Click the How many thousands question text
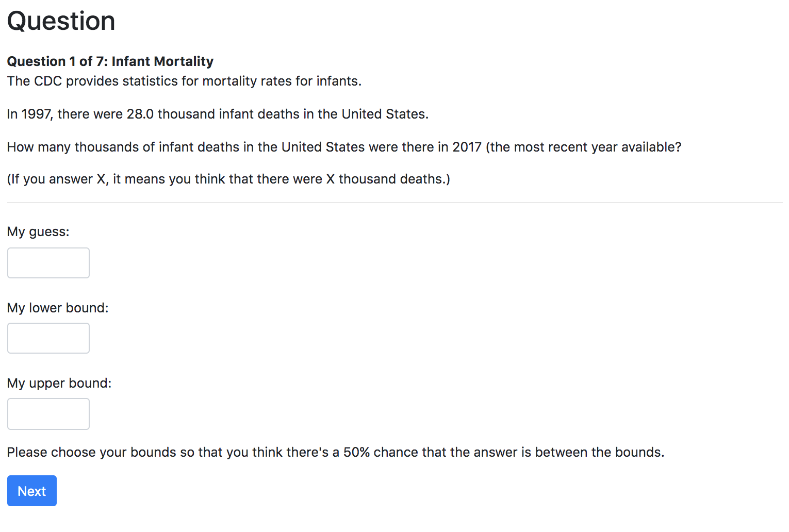The image size is (789, 532). click(x=344, y=147)
